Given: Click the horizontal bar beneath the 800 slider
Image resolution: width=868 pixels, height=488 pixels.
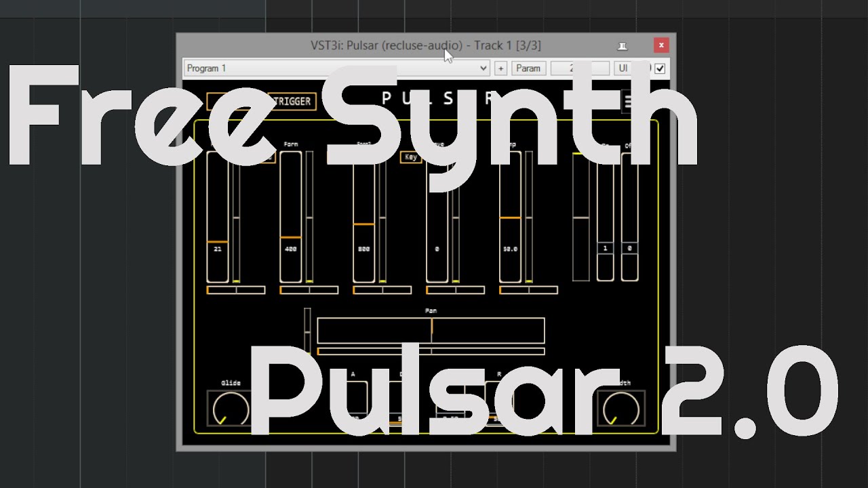Looking at the screenshot, I should pyautogui.click(x=382, y=290).
